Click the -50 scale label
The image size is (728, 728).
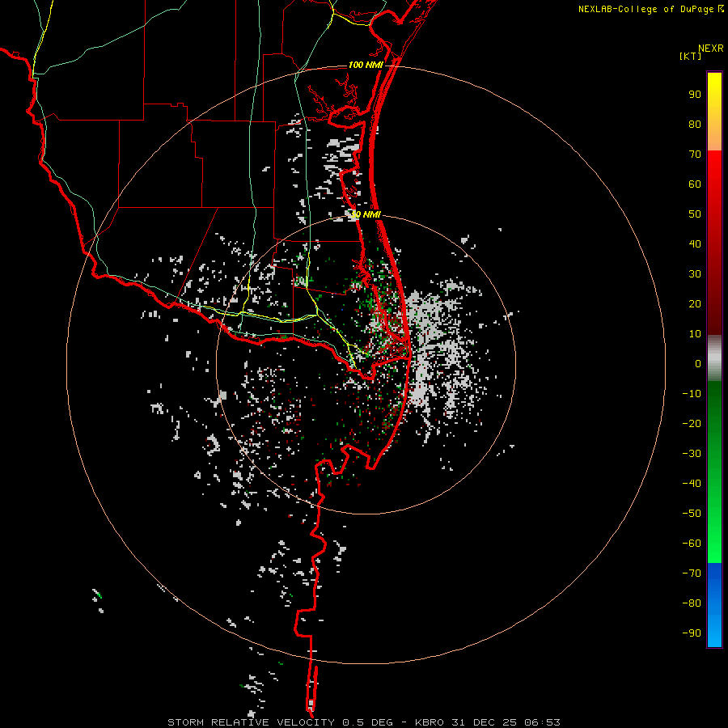click(x=692, y=514)
